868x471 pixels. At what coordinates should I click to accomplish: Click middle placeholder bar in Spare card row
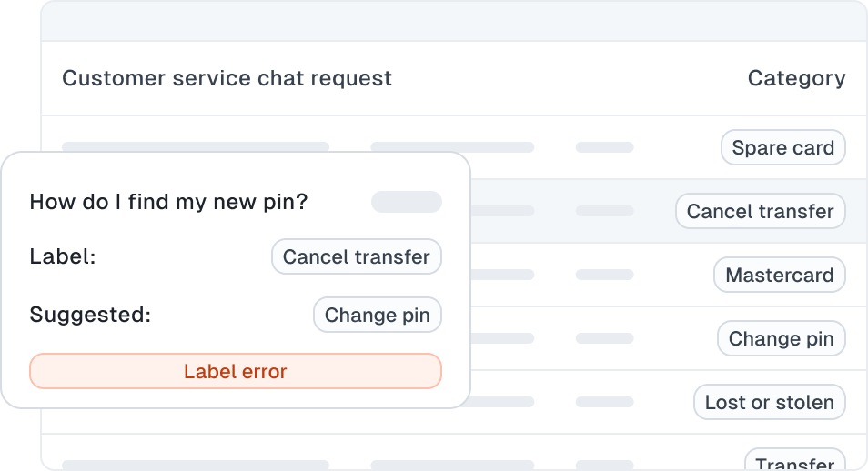(x=452, y=147)
